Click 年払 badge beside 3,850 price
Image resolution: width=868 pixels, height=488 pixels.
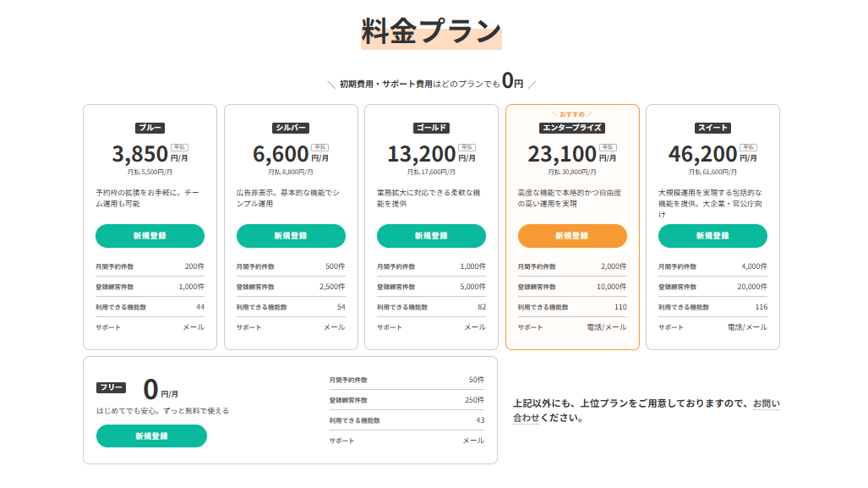click(x=180, y=147)
